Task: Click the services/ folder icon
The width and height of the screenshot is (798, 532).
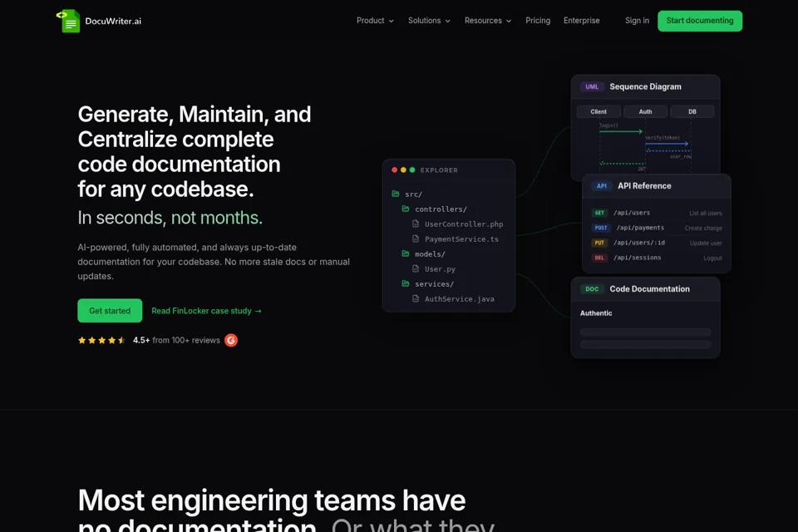Action: pyautogui.click(x=406, y=283)
